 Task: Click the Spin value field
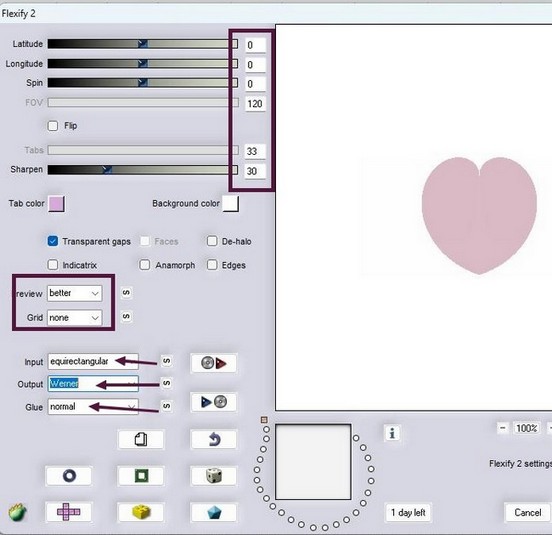tap(255, 84)
